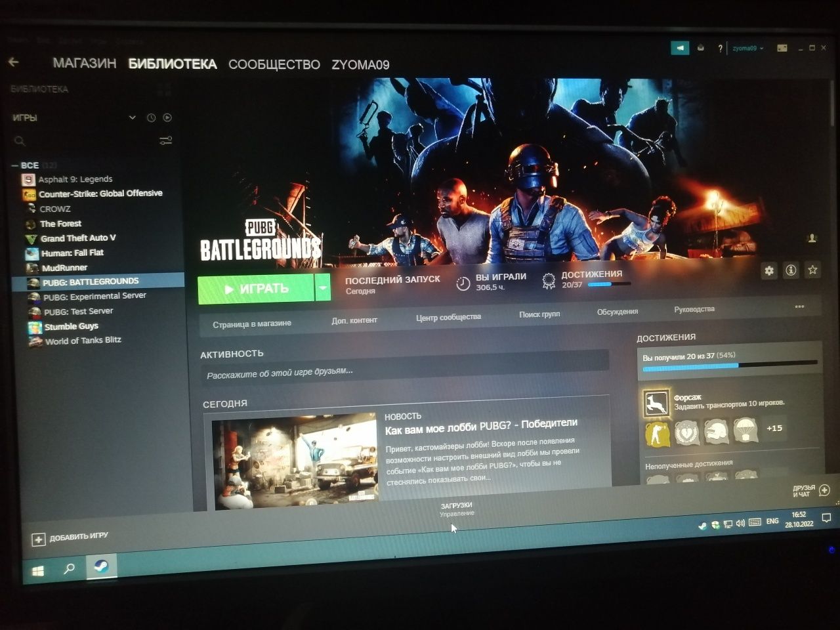Open network tray icon

pos(728,524)
